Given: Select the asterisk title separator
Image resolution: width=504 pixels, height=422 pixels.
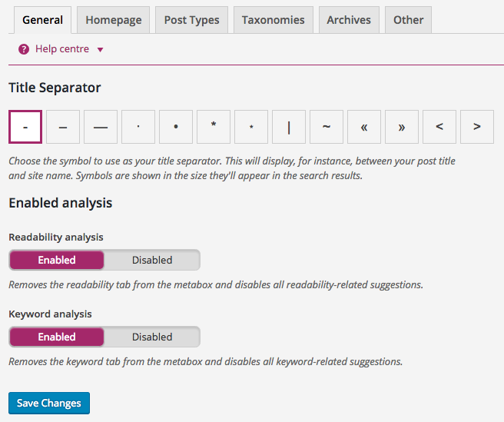Looking at the screenshot, I should 214,127.
